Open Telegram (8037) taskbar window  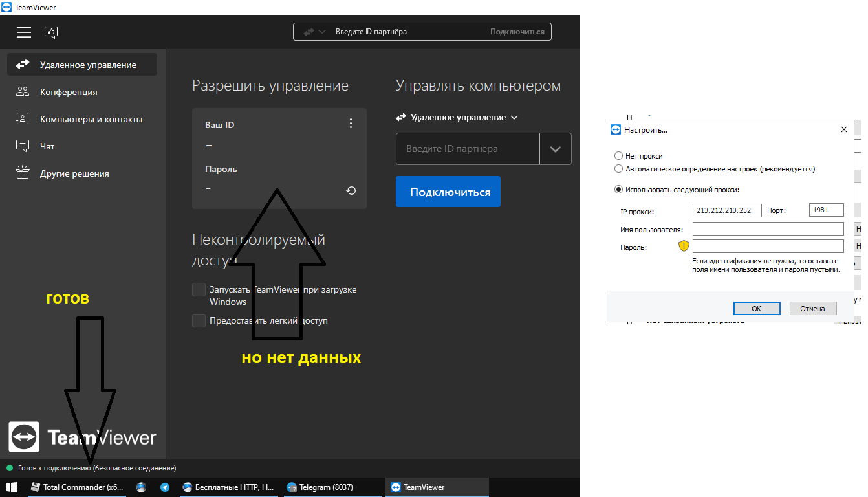click(332, 487)
